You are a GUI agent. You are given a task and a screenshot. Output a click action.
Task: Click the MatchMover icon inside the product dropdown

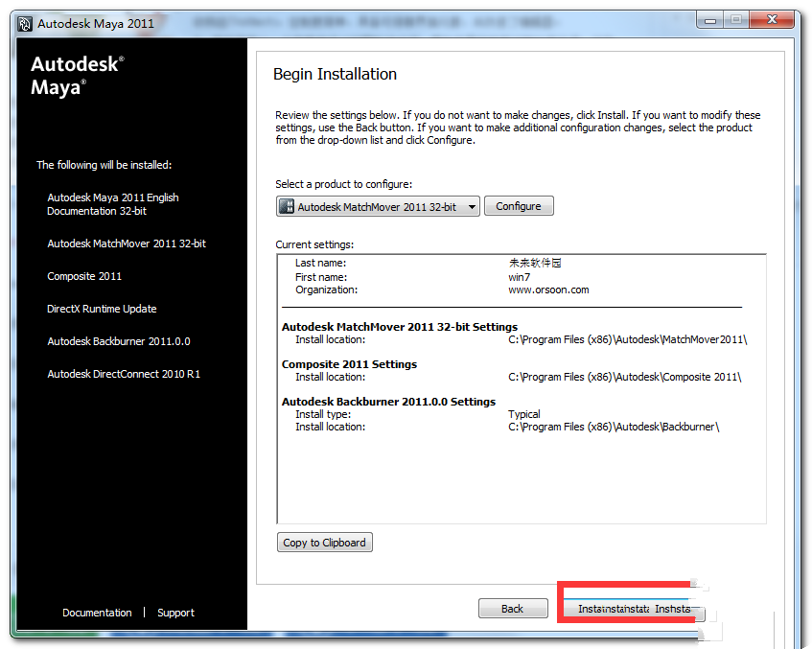coord(287,206)
